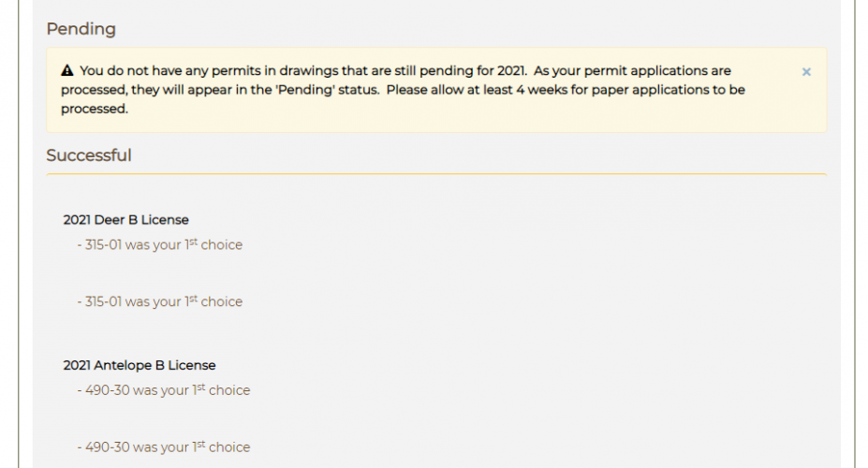Dismiss the pending permits alert with the X
The image size is (868, 468).
click(806, 72)
